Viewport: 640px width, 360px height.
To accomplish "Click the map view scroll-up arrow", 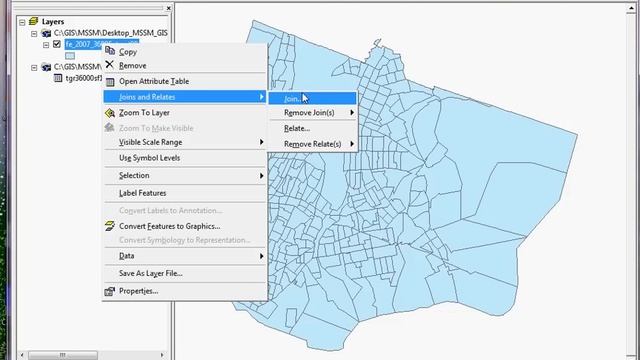I will (631, 8).
